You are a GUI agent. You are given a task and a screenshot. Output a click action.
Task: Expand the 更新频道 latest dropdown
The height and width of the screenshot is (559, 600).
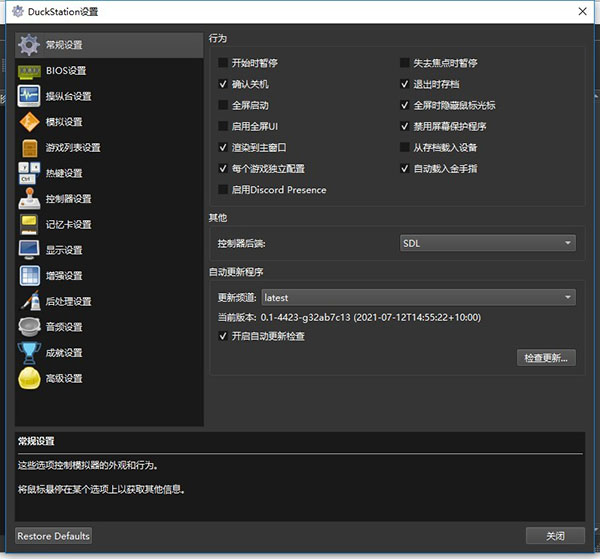[418, 297]
